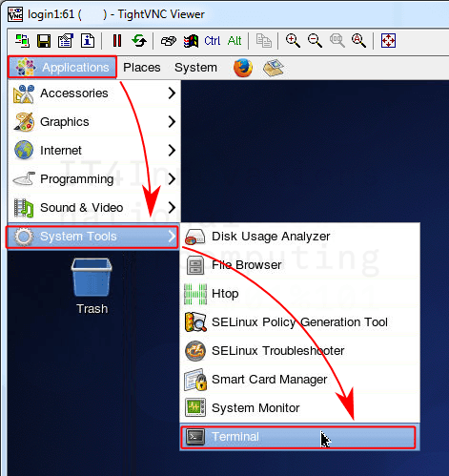Select the Trash desktop icon

point(92,286)
